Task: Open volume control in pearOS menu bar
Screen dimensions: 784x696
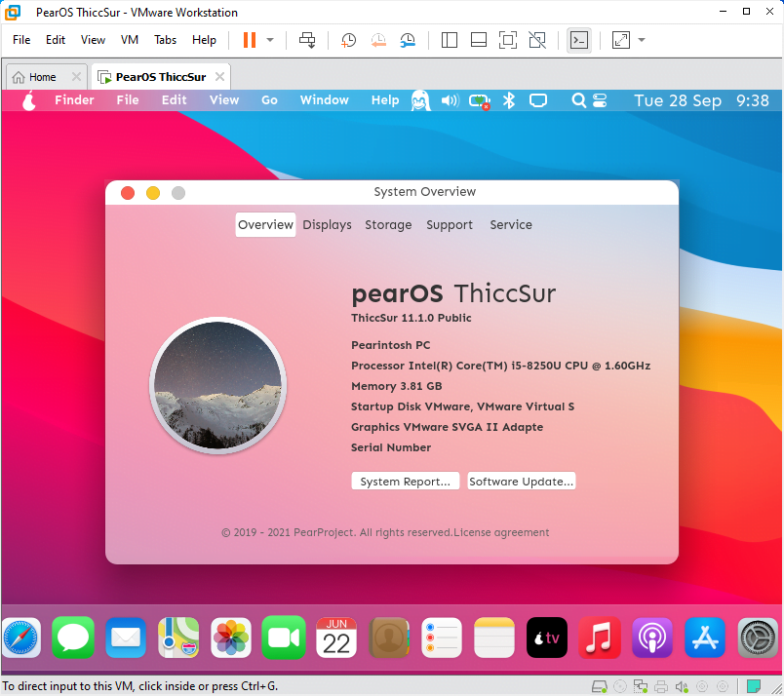Action: (450, 100)
